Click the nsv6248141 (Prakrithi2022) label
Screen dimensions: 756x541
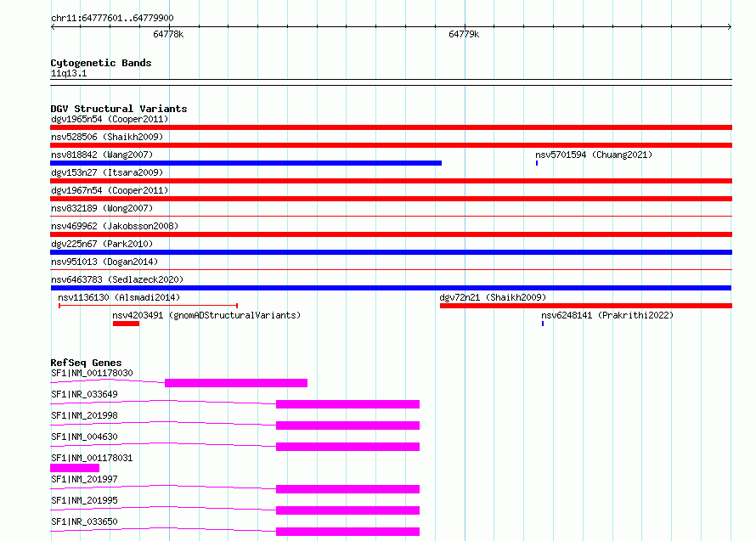(x=607, y=315)
